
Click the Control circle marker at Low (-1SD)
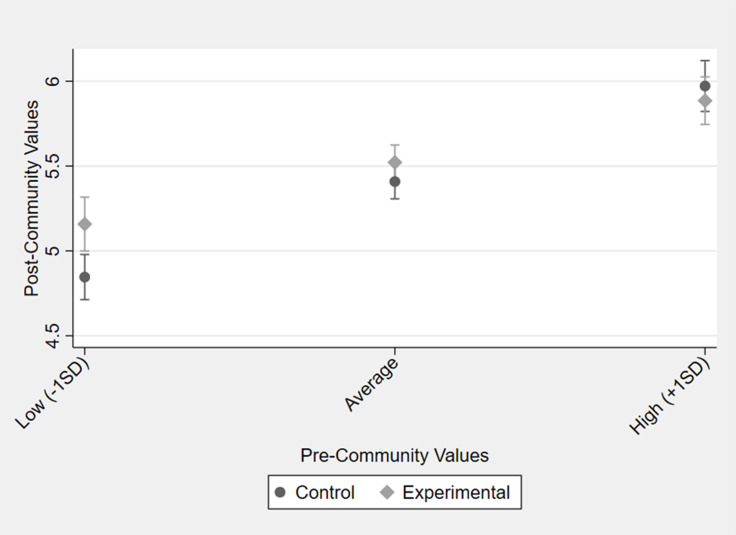click(x=85, y=277)
